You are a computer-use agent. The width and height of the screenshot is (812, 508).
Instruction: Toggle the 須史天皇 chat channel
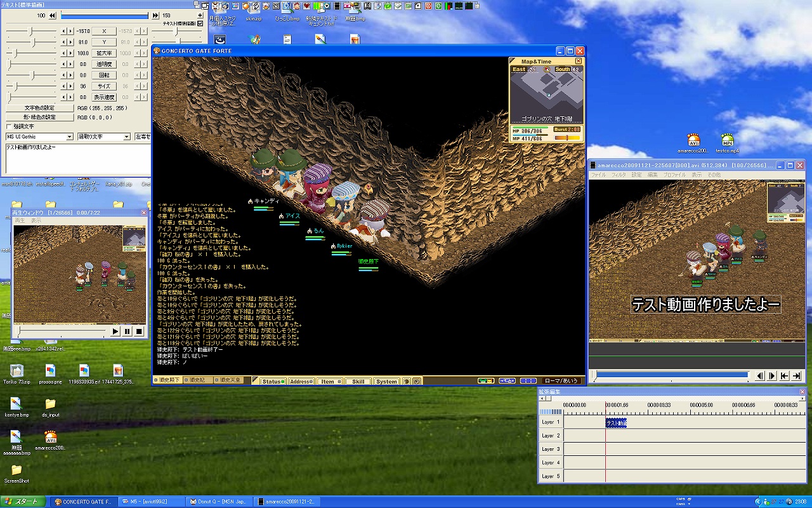click(x=227, y=380)
